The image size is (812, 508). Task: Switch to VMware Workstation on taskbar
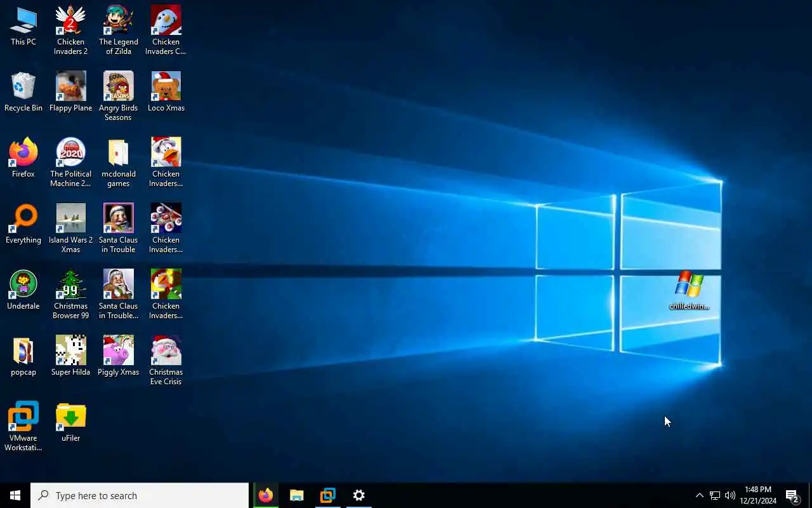tap(328, 495)
